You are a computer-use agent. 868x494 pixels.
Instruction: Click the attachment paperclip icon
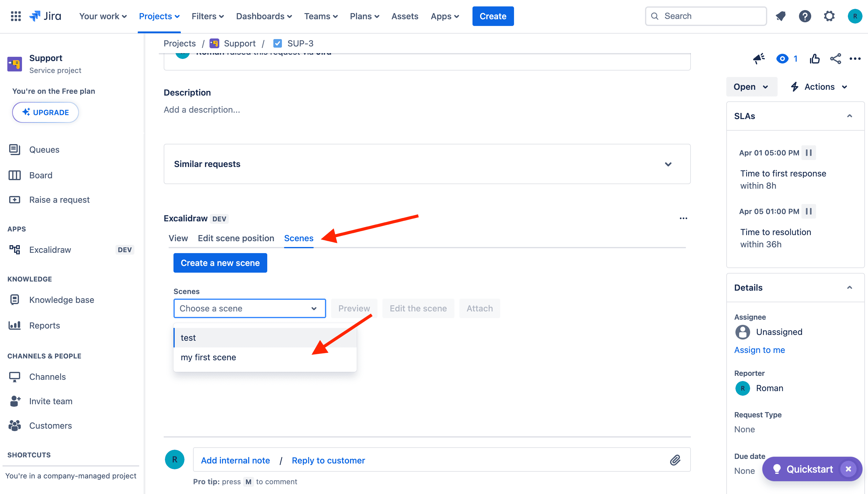click(x=675, y=460)
